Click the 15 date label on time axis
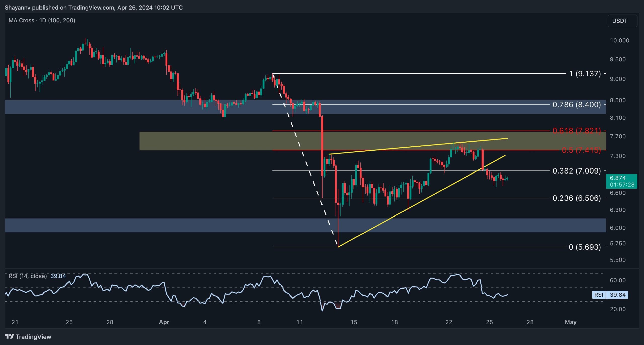Image resolution: width=644 pixels, height=345 pixels. point(354,322)
